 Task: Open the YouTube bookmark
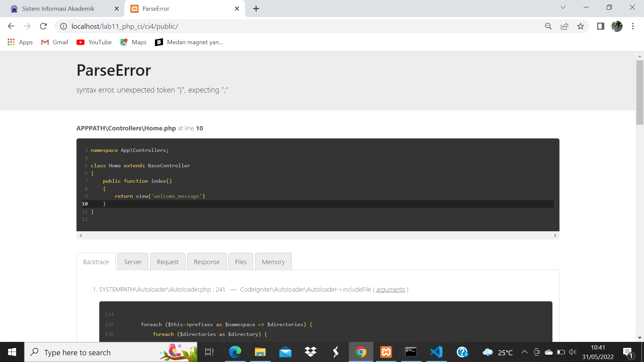click(94, 42)
